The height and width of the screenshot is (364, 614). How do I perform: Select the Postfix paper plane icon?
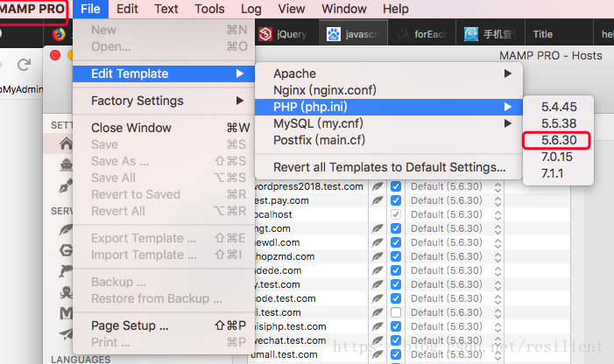[67, 333]
